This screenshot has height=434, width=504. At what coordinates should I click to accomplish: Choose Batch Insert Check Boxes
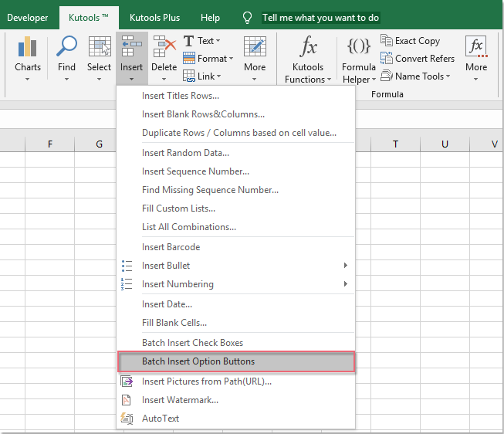pyautogui.click(x=236, y=343)
